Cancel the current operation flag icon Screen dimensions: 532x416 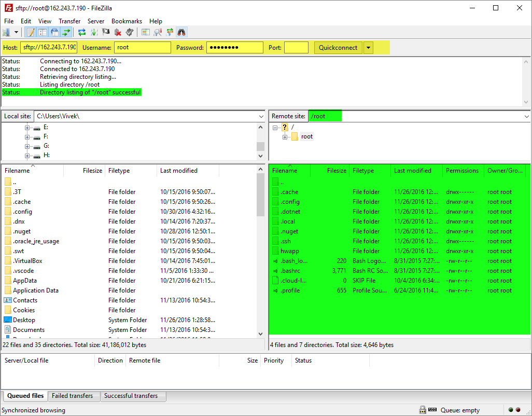click(106, 32)
